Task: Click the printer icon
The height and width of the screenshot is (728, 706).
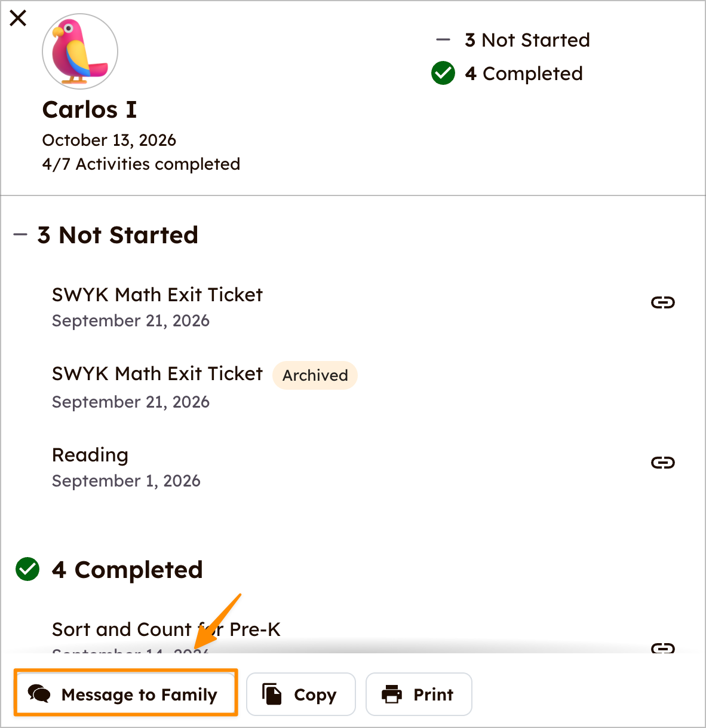Action: pos(392,694)
